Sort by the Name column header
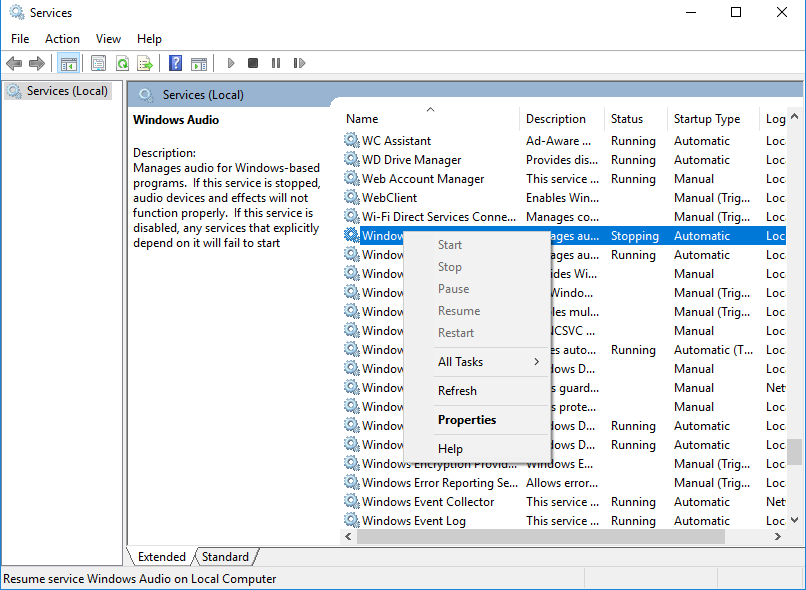This screenshot has width=806, height=590. [431, 119]
